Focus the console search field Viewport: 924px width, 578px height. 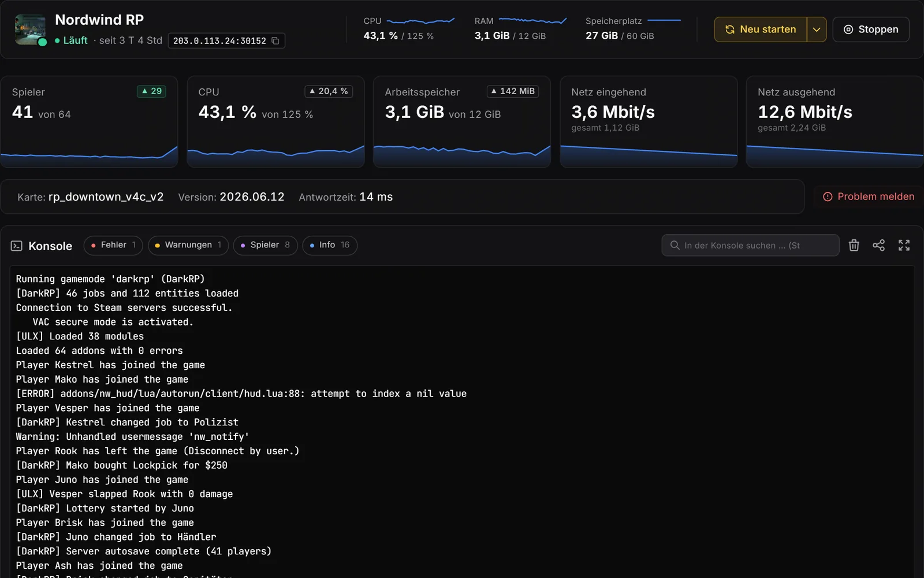tap(750, 245)
